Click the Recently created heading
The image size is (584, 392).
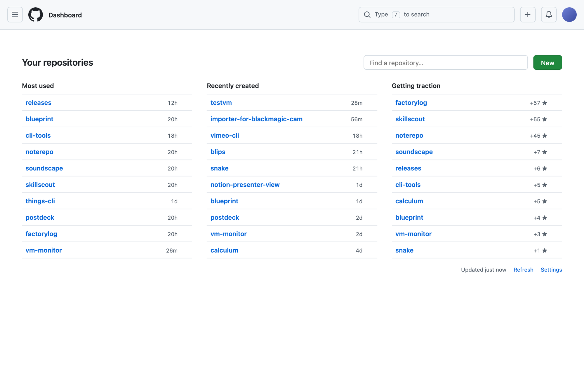pos(233,86)
